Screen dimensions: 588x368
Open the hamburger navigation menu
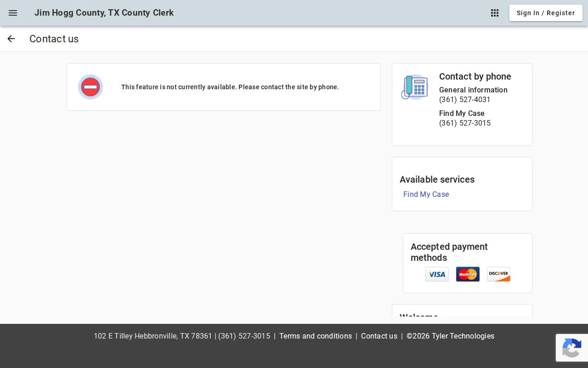click(13, 13)
